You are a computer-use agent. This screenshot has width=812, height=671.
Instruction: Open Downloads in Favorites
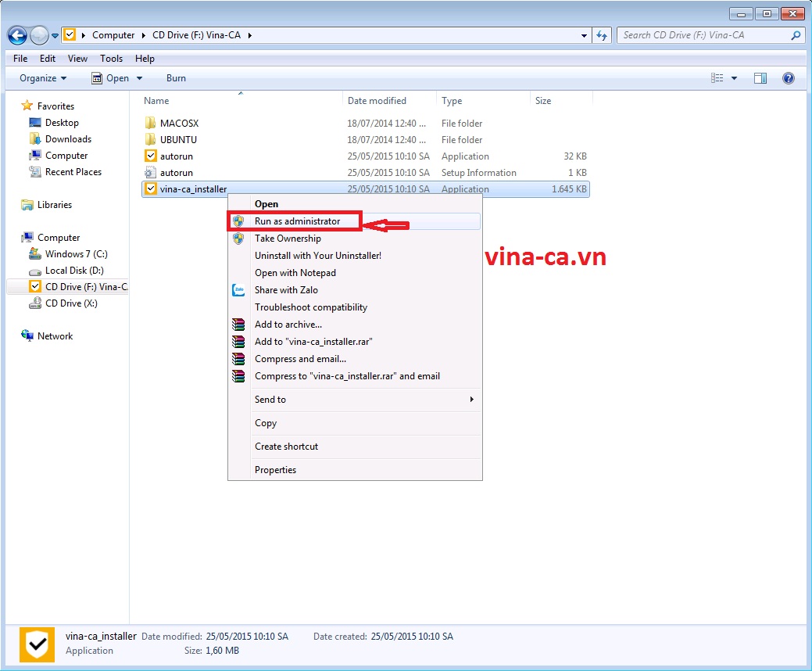point(68,139)
